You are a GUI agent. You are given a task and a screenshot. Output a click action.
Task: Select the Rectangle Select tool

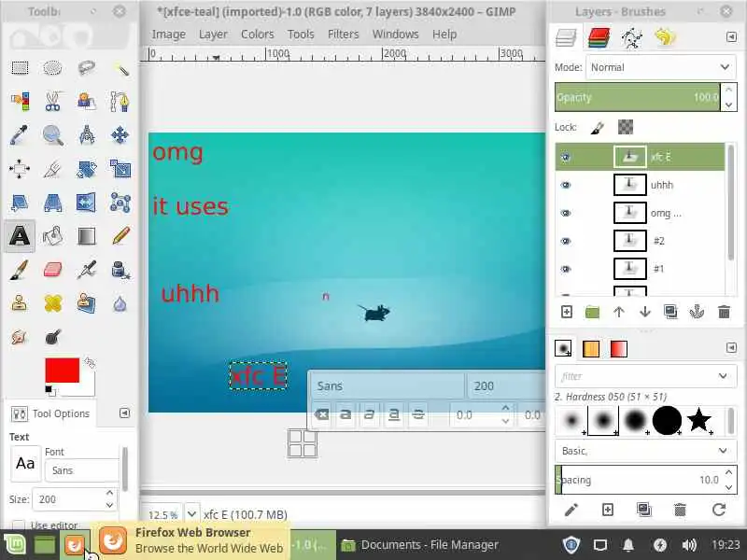click(x=20, y=68)
